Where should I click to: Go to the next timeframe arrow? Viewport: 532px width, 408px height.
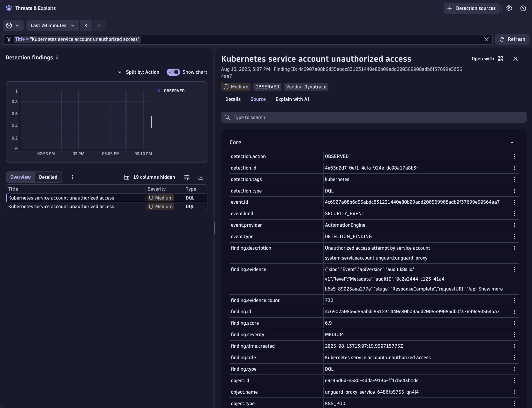pos(99,26)
